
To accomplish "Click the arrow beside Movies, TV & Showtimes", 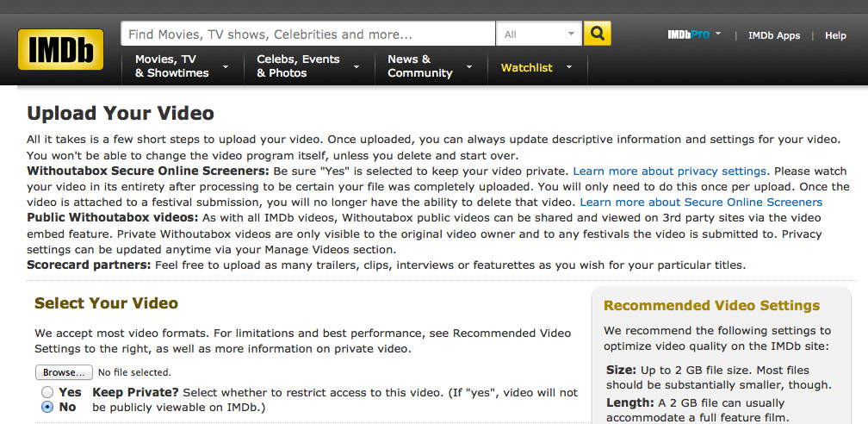I will pyautogui.click(x=226, y=67).
